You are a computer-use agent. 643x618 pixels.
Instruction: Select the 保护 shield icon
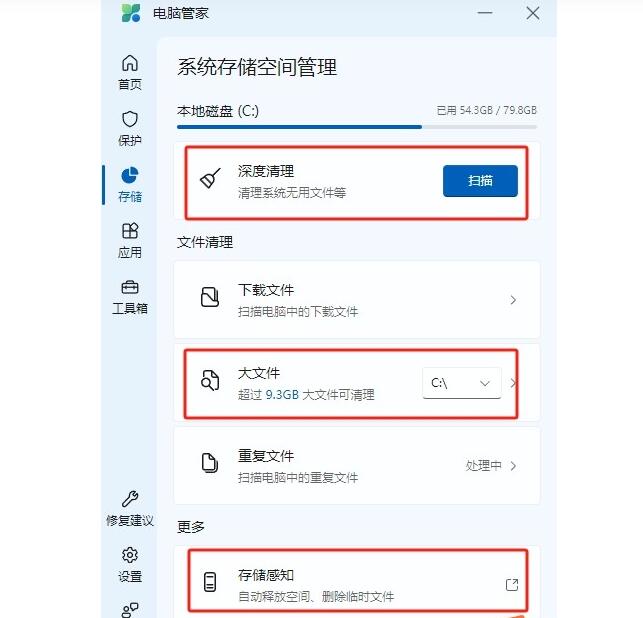[x=130, y=119]
